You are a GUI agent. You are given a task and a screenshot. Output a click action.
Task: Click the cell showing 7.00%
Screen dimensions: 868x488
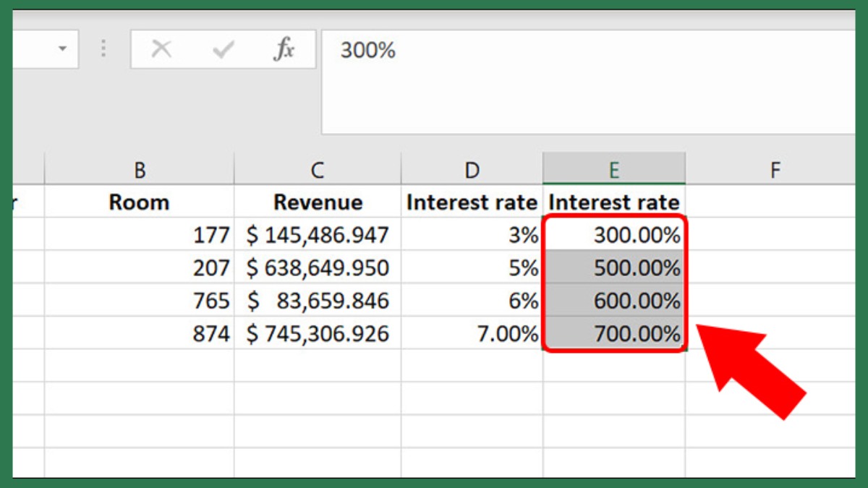pyautogui.click(x=472, y=334)
